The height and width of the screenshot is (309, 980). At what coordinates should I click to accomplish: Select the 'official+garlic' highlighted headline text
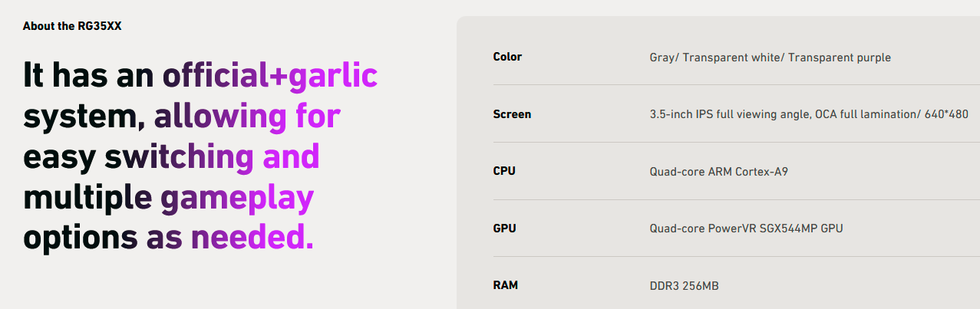click(269, 76)
